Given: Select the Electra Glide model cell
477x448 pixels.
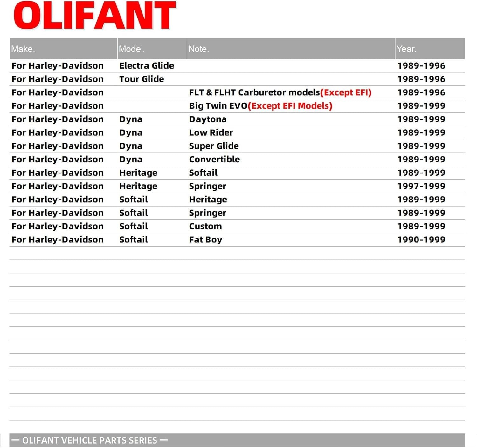Looking at the screenshot, I should 147,66.
